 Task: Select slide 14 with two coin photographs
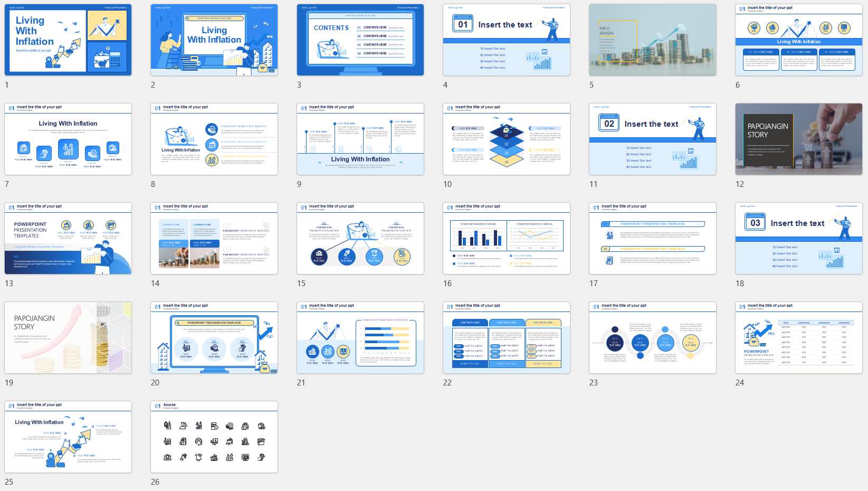[x=214, y=239]
